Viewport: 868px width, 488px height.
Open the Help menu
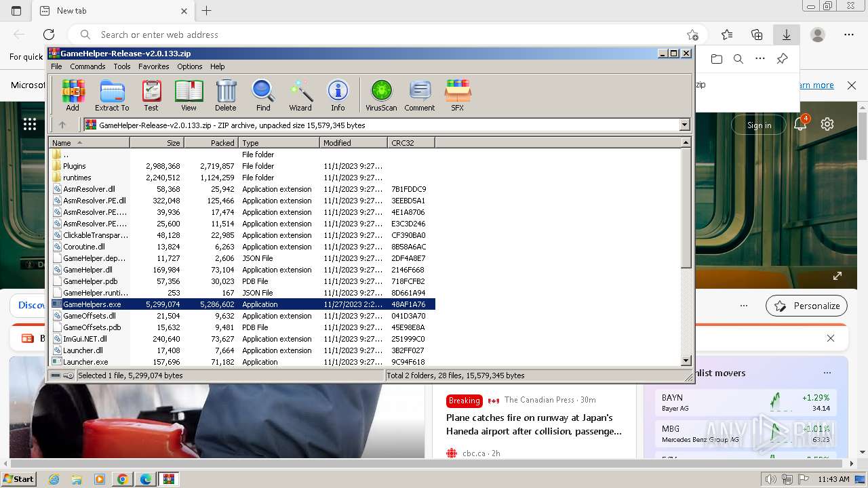(217, 66)
